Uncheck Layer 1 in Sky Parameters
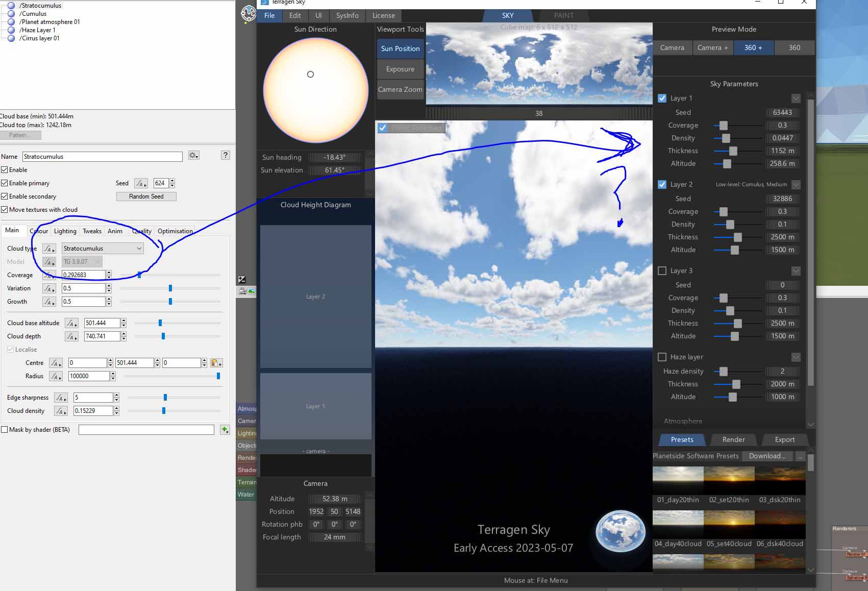 click(x=662, y=98)
